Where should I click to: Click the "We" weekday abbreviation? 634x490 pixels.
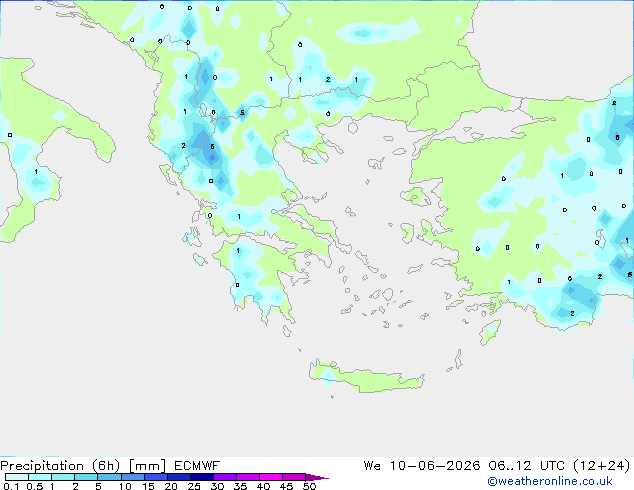tap(372, 466)
